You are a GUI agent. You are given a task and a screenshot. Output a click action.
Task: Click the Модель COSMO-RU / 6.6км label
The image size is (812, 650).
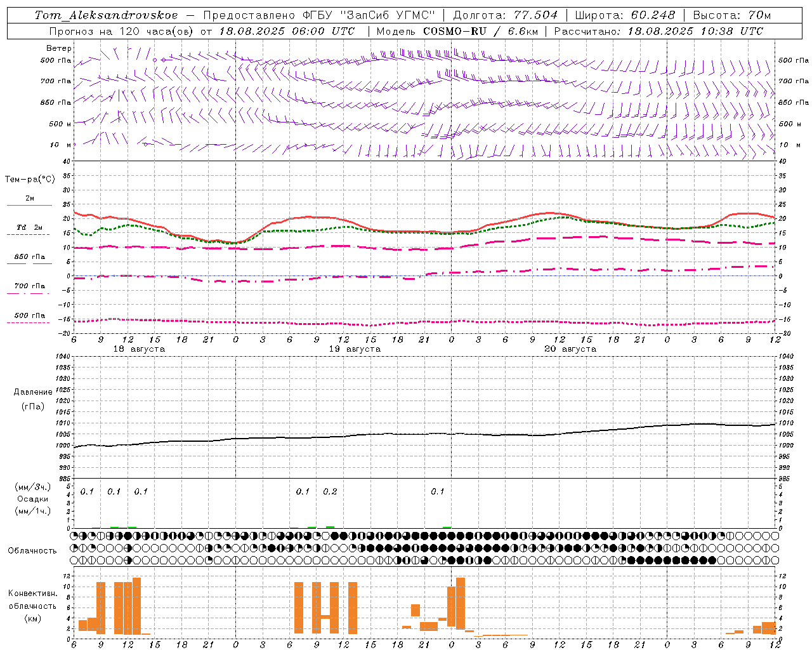(457, 31)
